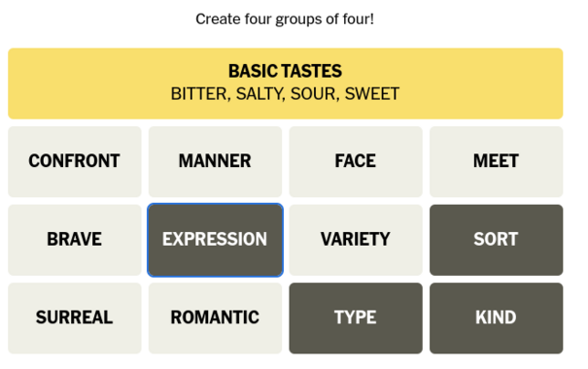The height and width of the screenshot is (369, 588).
Task: Click the 'Create four groups of four!' heading
Action: click(285, 19)
